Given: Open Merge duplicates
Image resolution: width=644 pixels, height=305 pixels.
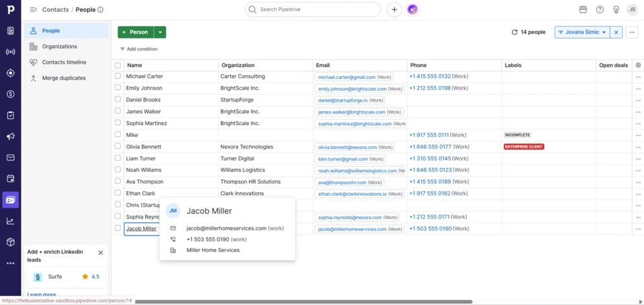Looking at the screenshot, I should 66,78.
